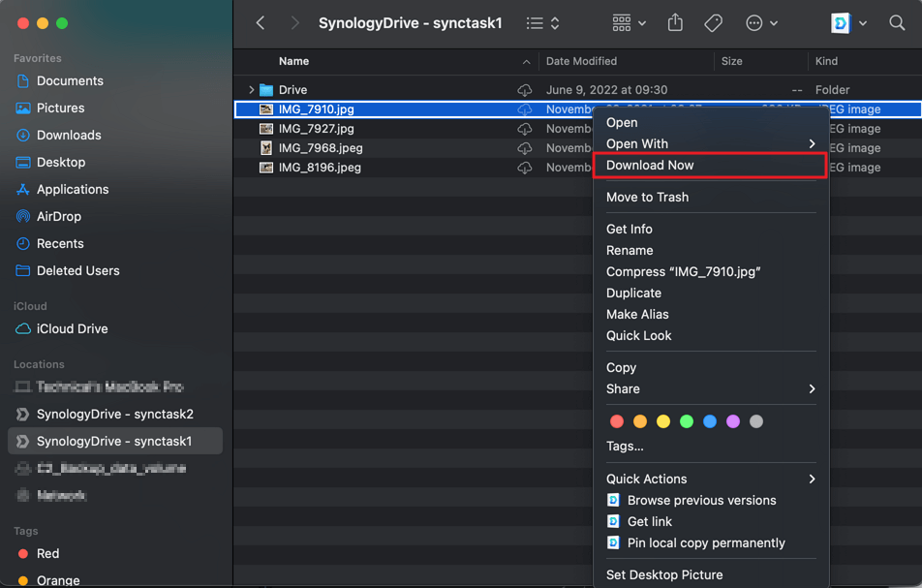Click the Synology Drive toolbar icon

(841, 23)
